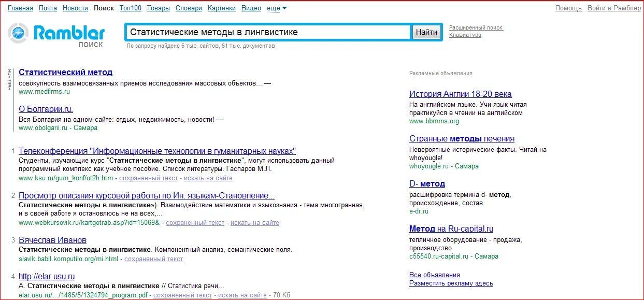This screenshot has height=300, width=644.
Task: Click 'Разместить рекламу здесь' link
Action: pyautogui.click(x=451, y=283)
